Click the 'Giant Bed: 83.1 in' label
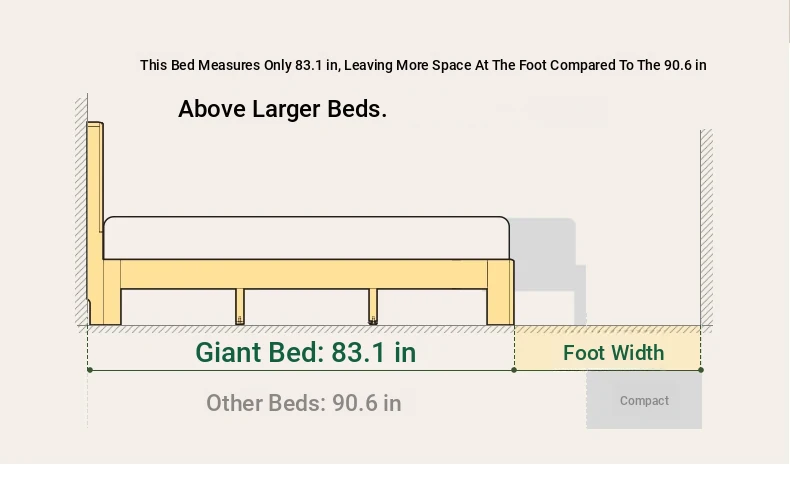 click(x=305, y=352)
